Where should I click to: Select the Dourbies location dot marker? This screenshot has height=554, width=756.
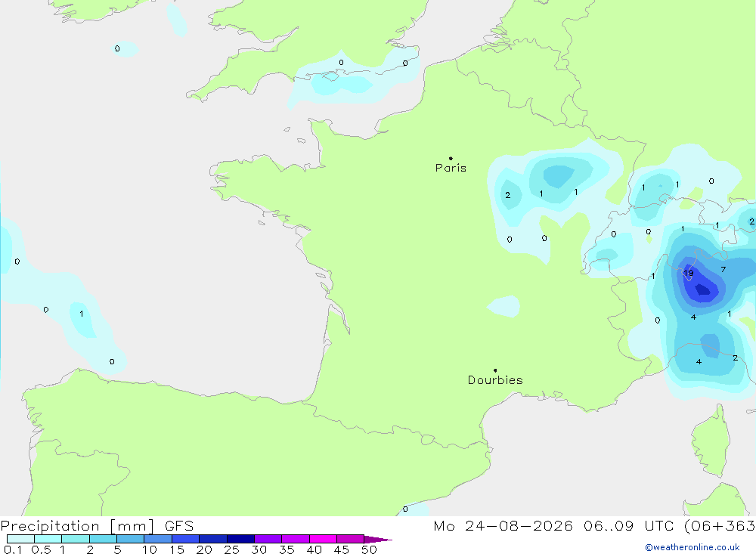[x=495, y=370]
